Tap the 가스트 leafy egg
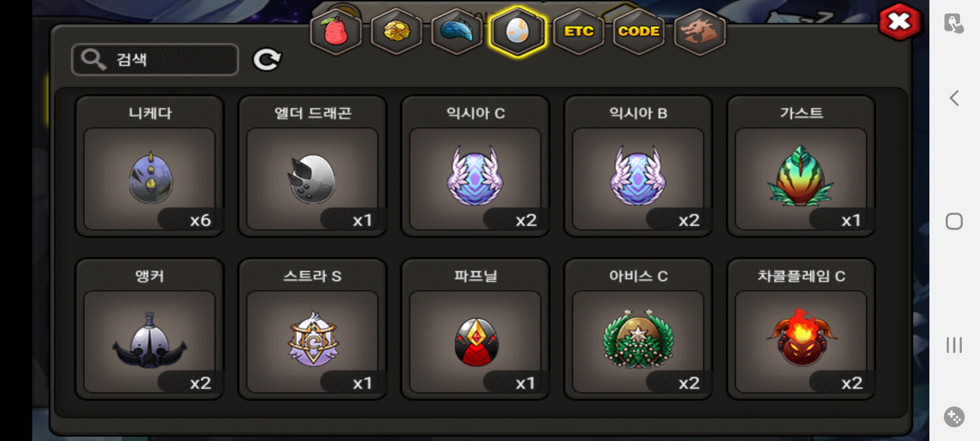The image size is (980, 441). click(x=801, y=166)
